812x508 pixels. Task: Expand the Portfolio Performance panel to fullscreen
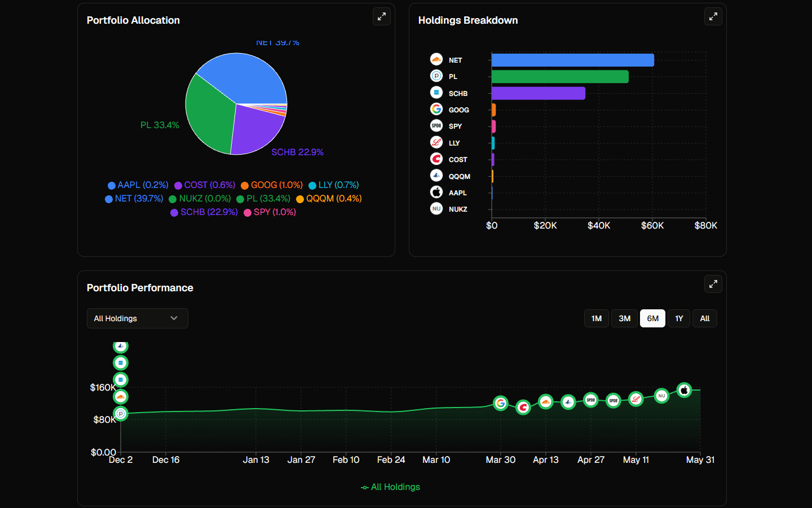pos(713,284)
